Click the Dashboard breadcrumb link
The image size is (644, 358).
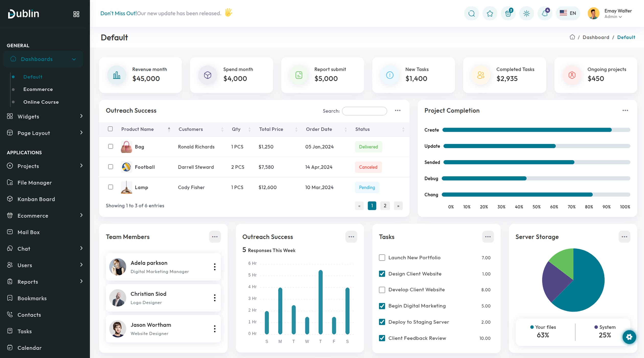point(596,37)
